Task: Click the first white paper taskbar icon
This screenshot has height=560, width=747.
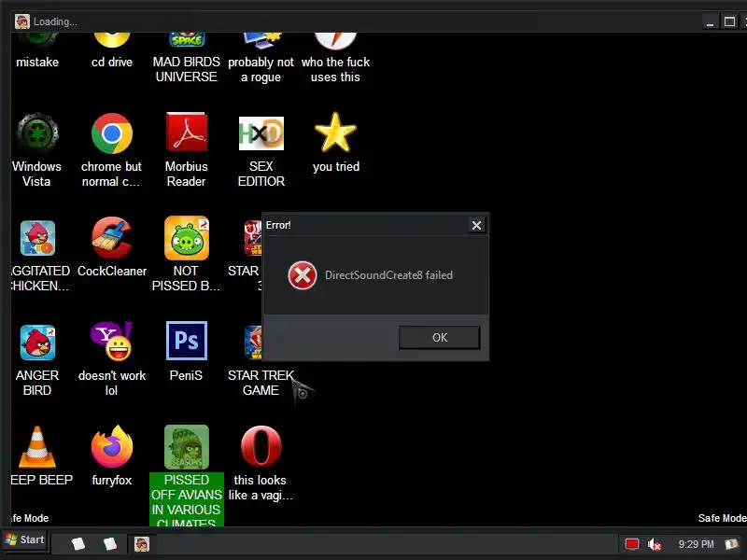Action: pyautogui.click(x=78, y=544)
